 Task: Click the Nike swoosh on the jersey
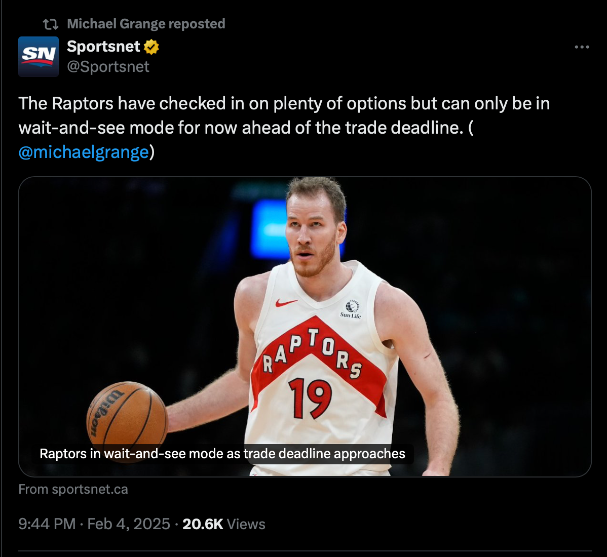[x=287, y=301]
